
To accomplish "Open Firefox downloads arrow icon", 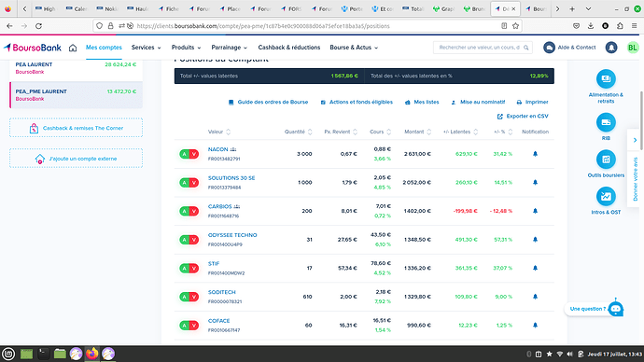I will pyautogui.click(x=591, y=26).
